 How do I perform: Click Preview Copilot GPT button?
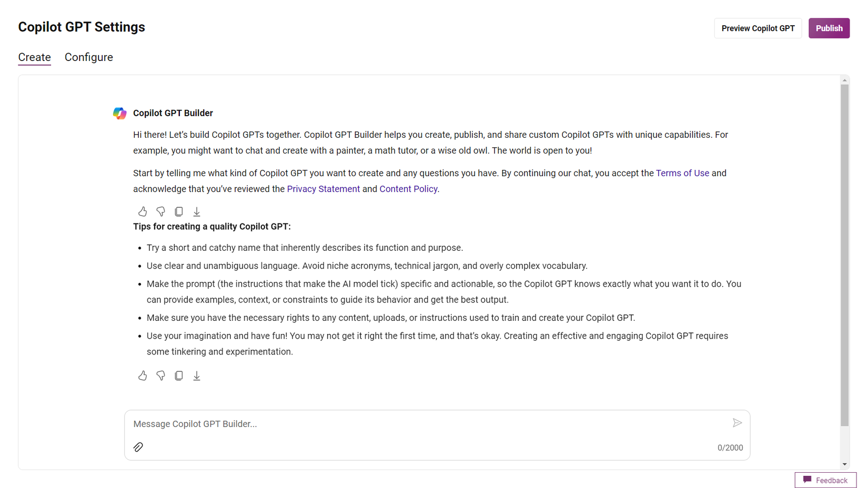click(x=758, y=28)
